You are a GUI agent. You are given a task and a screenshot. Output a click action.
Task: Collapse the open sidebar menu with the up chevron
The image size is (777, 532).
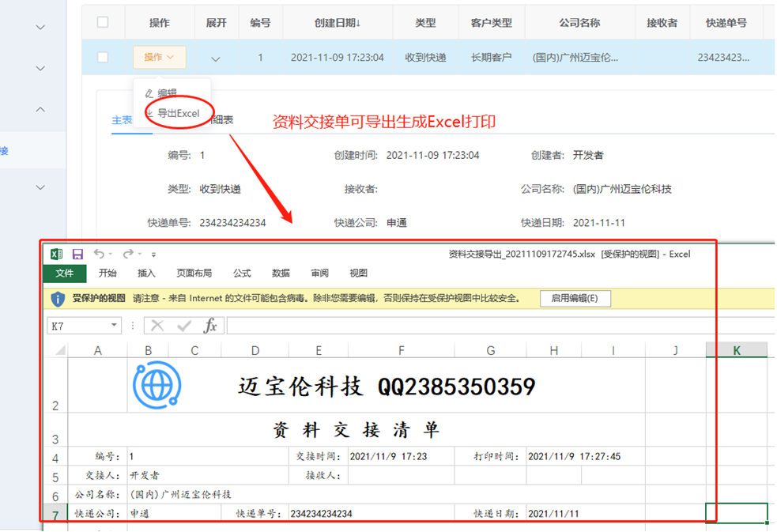point(40,109)
